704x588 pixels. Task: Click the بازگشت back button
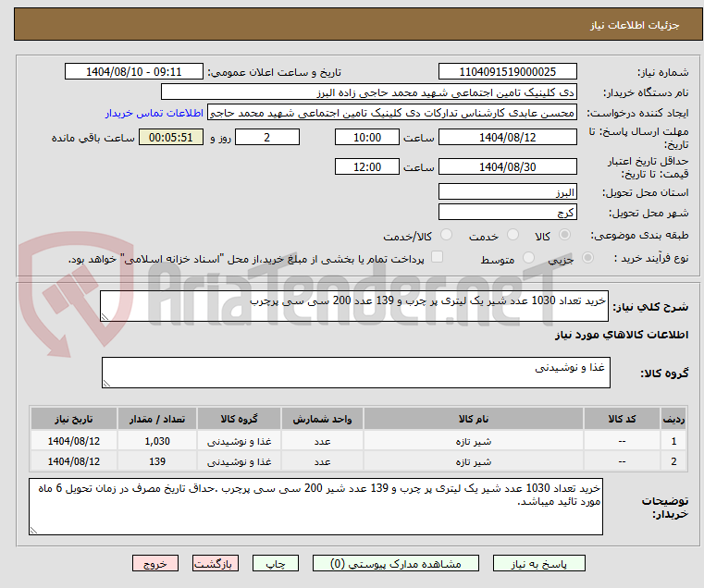215,563
